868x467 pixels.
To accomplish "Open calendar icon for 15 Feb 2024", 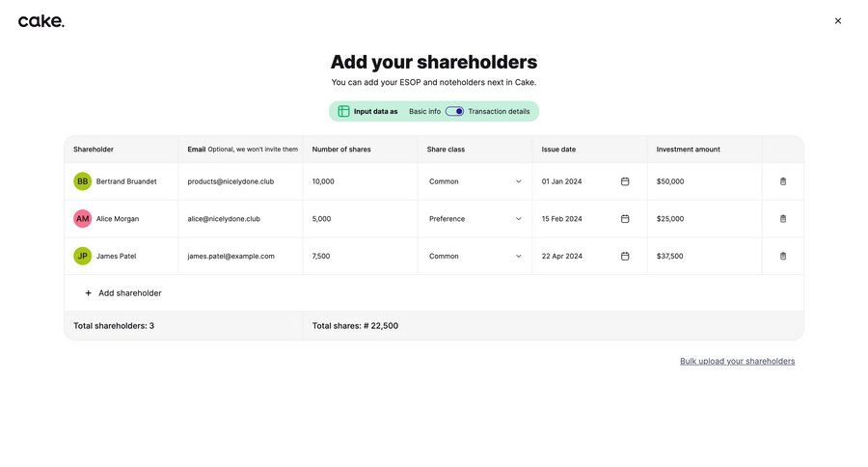I will pyautogui.click(x=625, y=219).
